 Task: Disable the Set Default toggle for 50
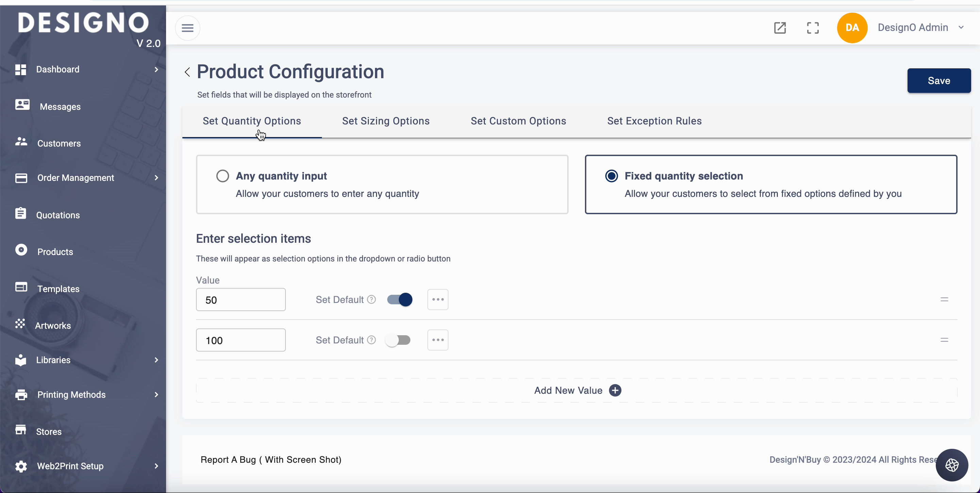(x=399, y=300)
